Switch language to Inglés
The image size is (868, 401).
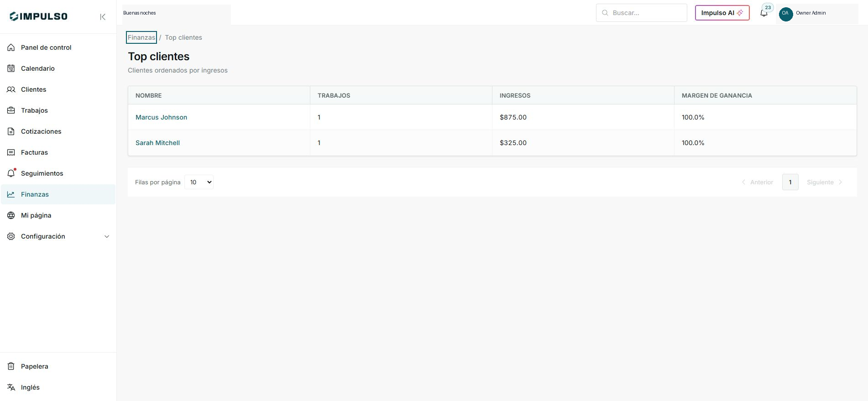coord(58,387)
